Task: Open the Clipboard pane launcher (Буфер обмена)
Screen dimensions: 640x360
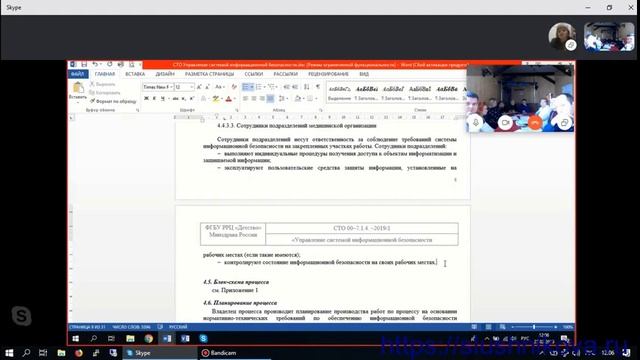Action: (138, 110)
